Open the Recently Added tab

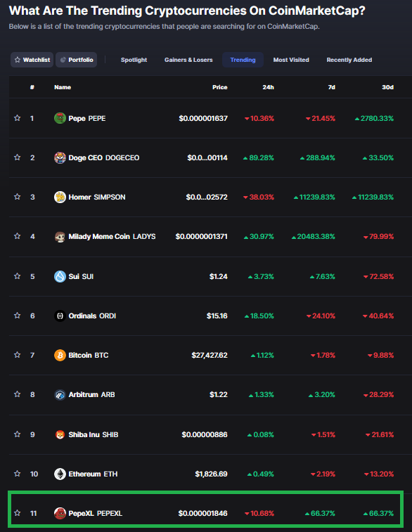pyautogui.click(x=349, y=60)
